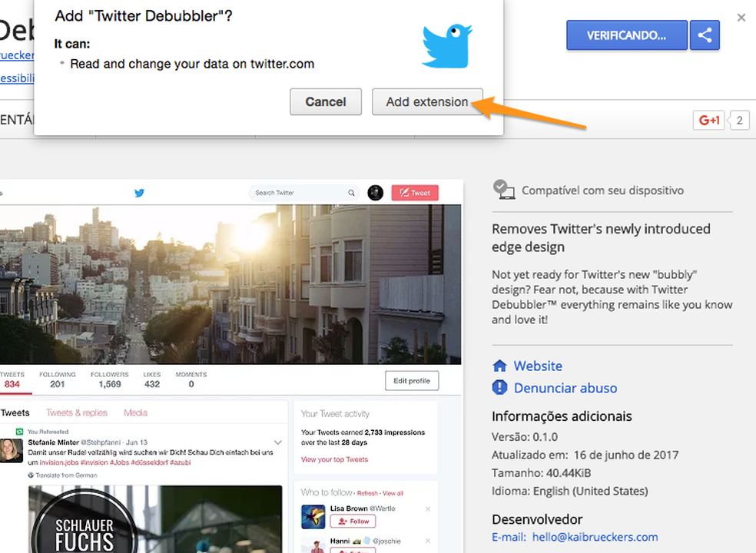Click the Twitter bird in the profile screenshot navbar
Viewport: 756px width, 553px height.
coord(139,193)
